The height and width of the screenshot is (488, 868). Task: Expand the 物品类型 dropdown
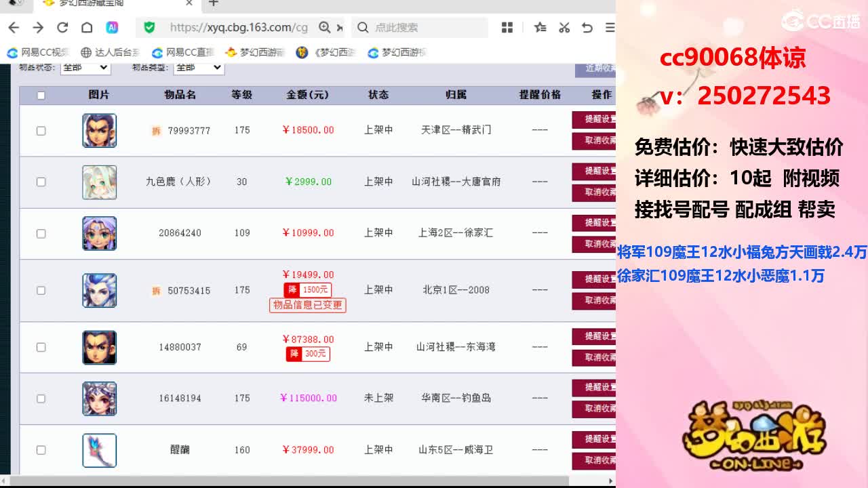click(199, 67)
